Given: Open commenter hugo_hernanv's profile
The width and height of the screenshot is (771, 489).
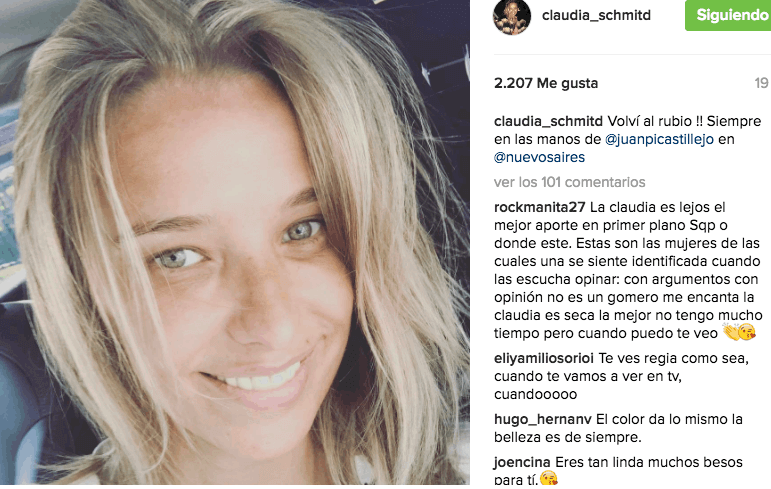Looking at the screenshot, I should click(x=543, y=419).
